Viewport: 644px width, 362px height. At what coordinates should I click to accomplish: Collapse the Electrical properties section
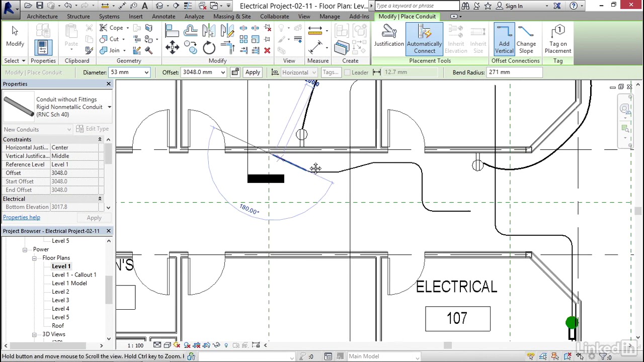coord(100,199)
